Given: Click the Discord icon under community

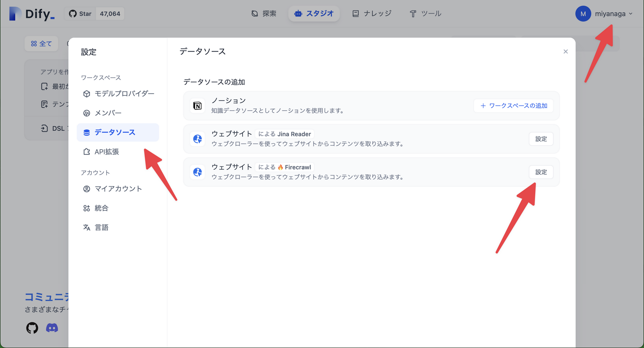Looking at the screenshot, I should [x=52, y=328].
